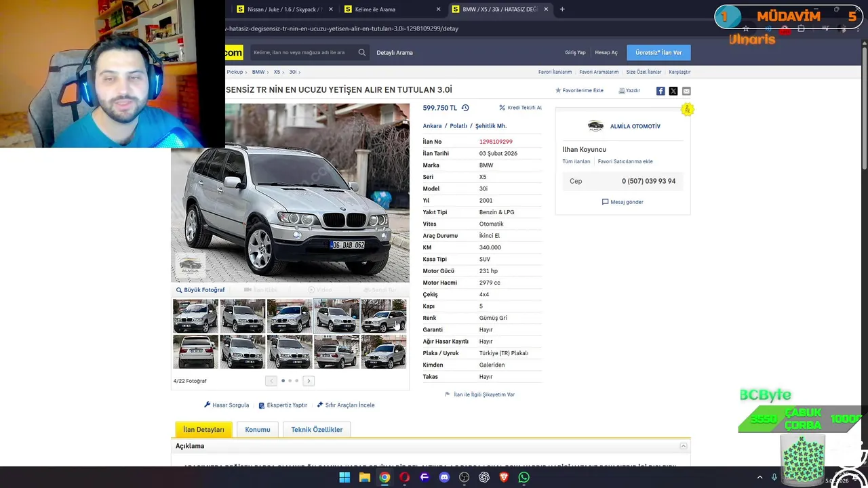Image resolution: width=868 pixels, height=488 pixels.
Task: Report listing via İlan ile İlgili Şikayetim Var
Action: [x=479, y=394]
